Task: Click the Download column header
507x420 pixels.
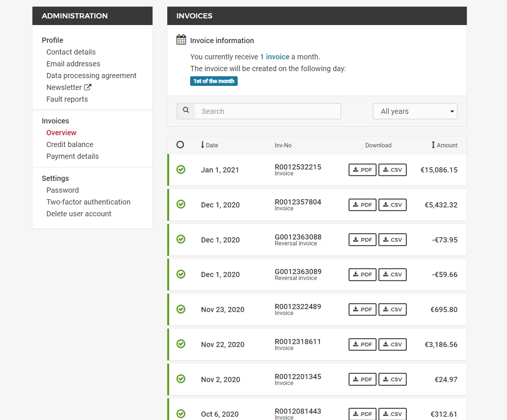Action: [378, 145]
